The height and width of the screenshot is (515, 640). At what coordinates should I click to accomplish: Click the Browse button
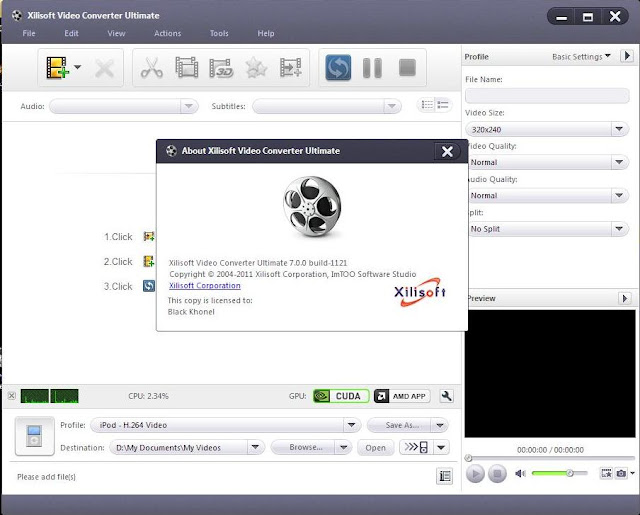click(303, 448)
